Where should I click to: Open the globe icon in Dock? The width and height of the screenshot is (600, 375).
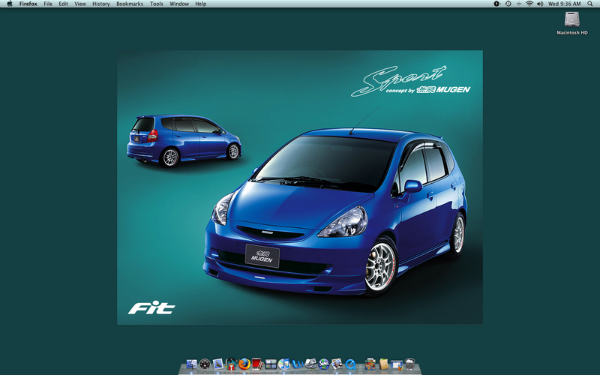click(x=324, y=364)
